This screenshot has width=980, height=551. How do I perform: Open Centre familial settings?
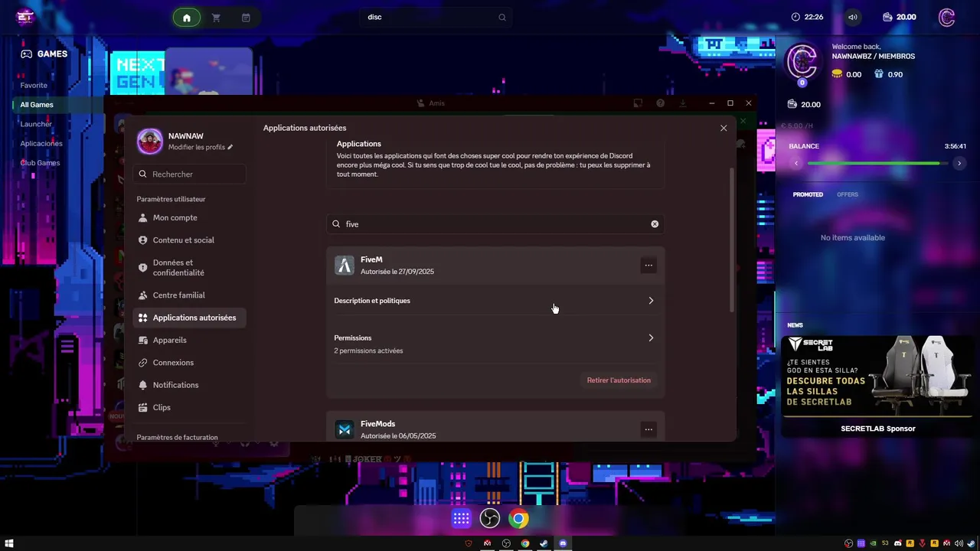click(189, 295)
